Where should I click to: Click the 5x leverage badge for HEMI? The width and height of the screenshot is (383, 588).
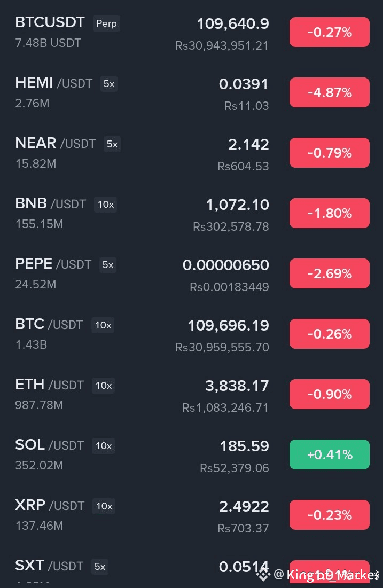click(x=109, y=84)
